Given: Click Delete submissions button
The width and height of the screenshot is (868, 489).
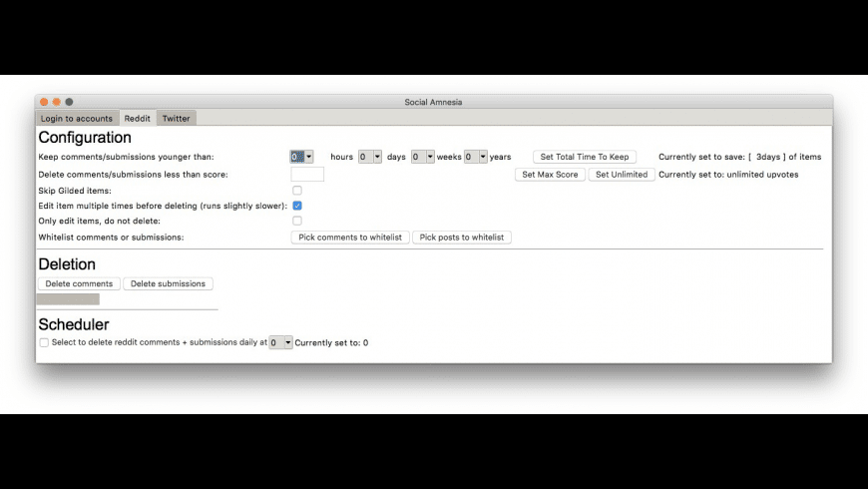Looking at the screenshot, I should tap(168, 283).
